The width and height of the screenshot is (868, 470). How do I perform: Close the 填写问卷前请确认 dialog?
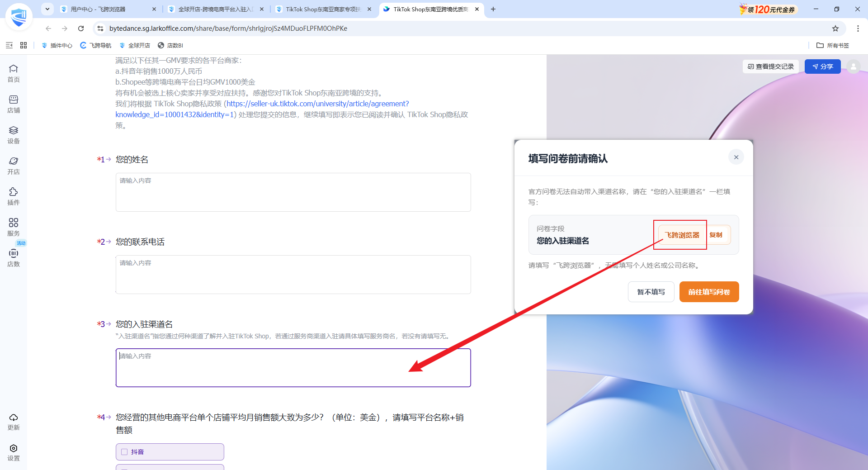pyautogui.click(x=736, y=157)
